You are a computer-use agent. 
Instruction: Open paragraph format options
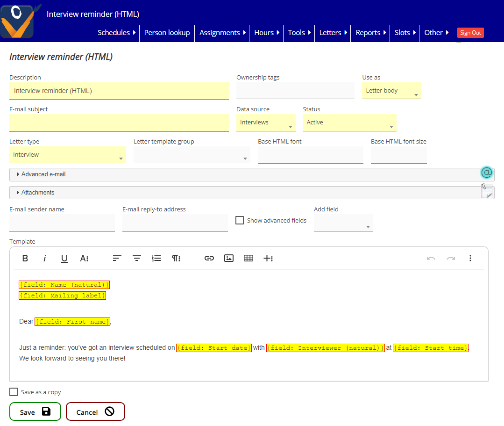click(176, 259)
